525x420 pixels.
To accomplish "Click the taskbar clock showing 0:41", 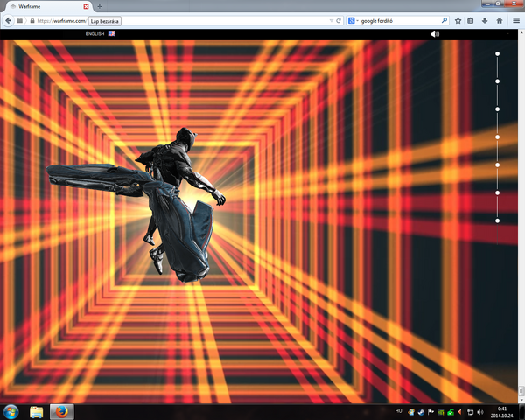I will tap(502, 412).
